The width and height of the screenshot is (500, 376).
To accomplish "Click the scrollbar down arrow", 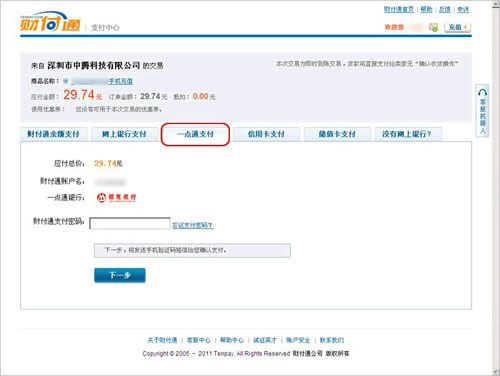I will (496, 371).
